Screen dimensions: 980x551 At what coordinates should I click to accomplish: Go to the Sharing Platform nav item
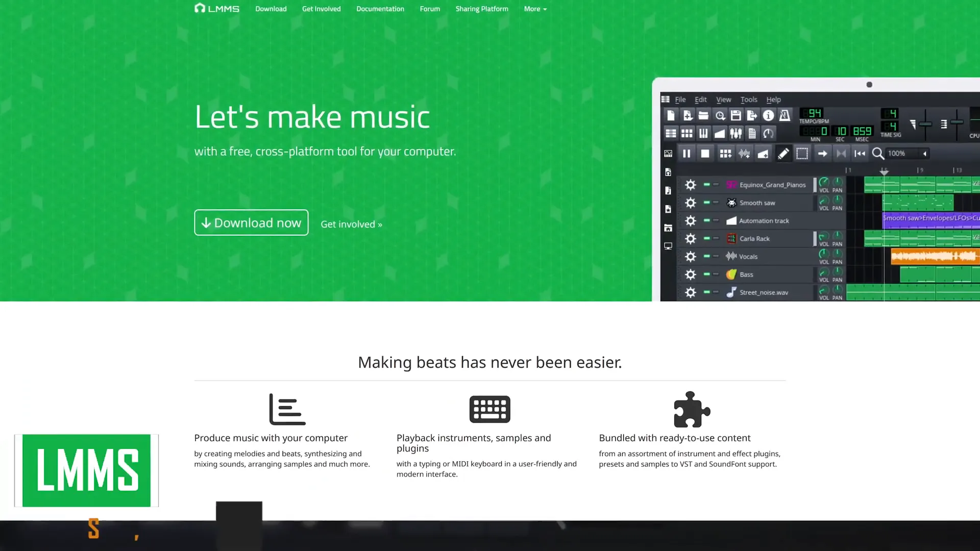481,9
